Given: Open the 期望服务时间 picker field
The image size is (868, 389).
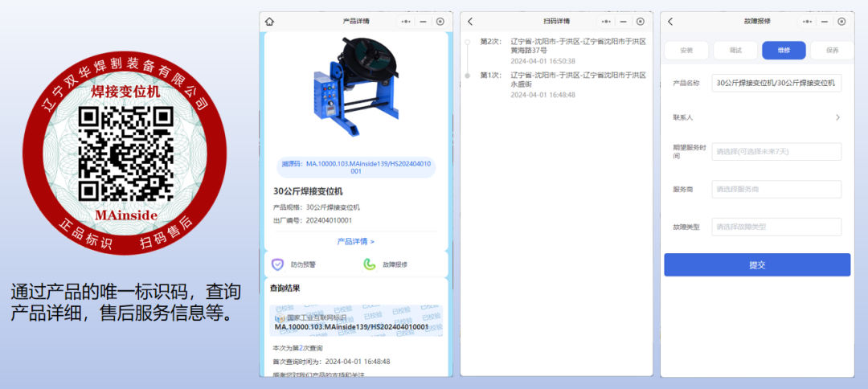Looking at the screenshot, I should click(776, 152).
